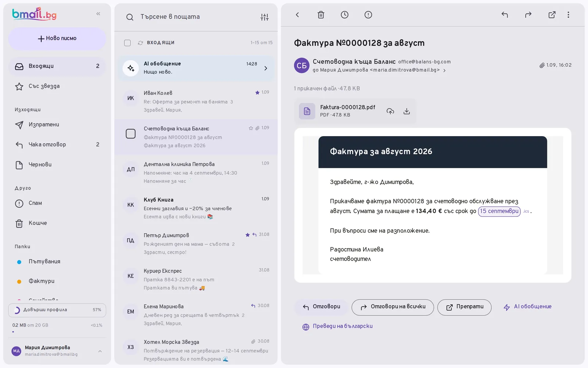Expand the AI обобщение card chevron
The height and width of the screenshot is (368, 588).
click(266, 68)
